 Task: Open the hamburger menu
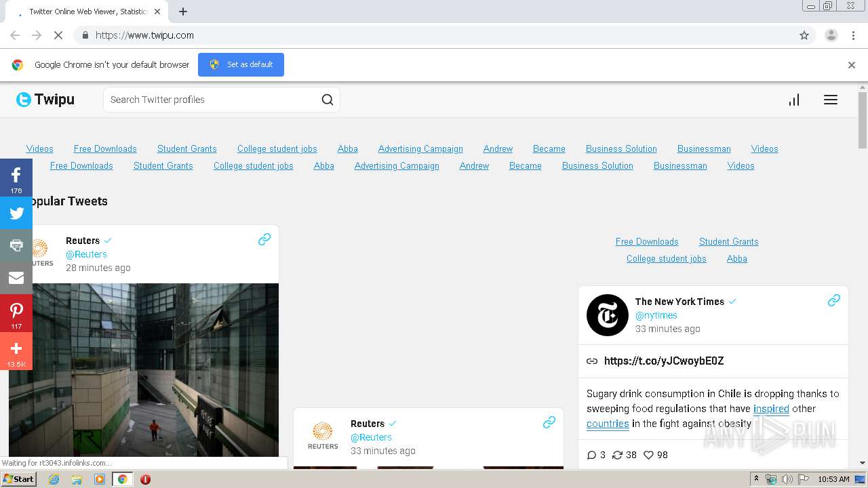831,100
